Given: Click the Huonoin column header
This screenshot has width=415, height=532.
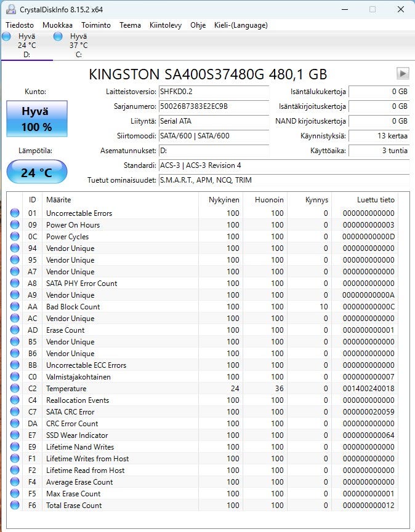Looking at the screenshot, I should pos(265,200).
